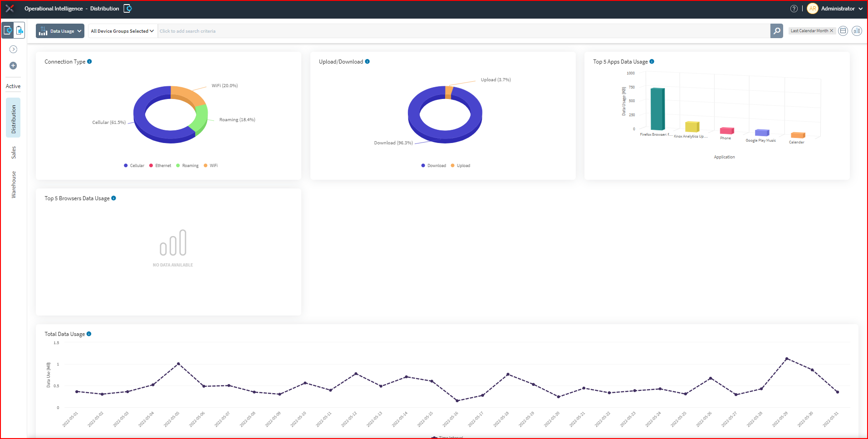Add a new dashboard with the plus icon
The width and height of the screenshot is (868, 439).
tap(13, 65)
